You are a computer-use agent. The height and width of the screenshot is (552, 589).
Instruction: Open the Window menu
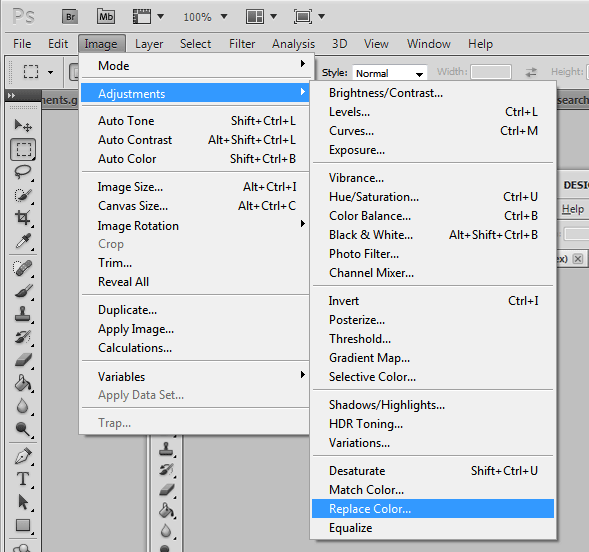click(429, 44)
